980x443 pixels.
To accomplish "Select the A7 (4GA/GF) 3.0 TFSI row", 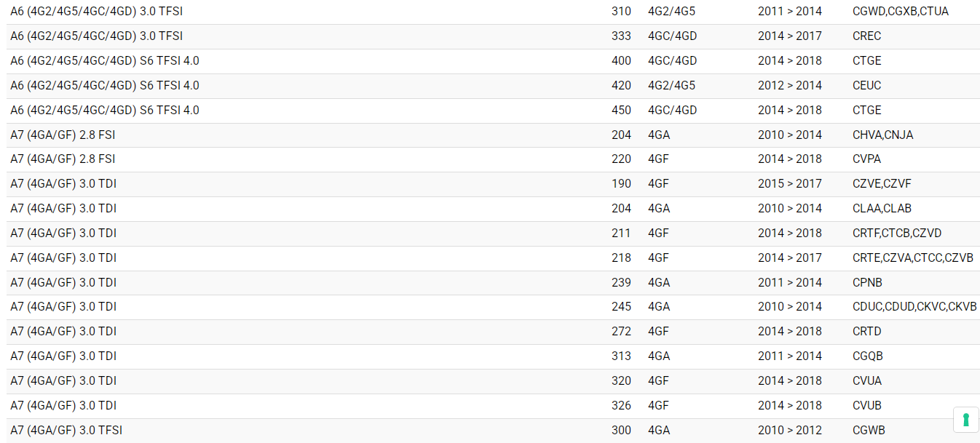I will tap(66, 431).
